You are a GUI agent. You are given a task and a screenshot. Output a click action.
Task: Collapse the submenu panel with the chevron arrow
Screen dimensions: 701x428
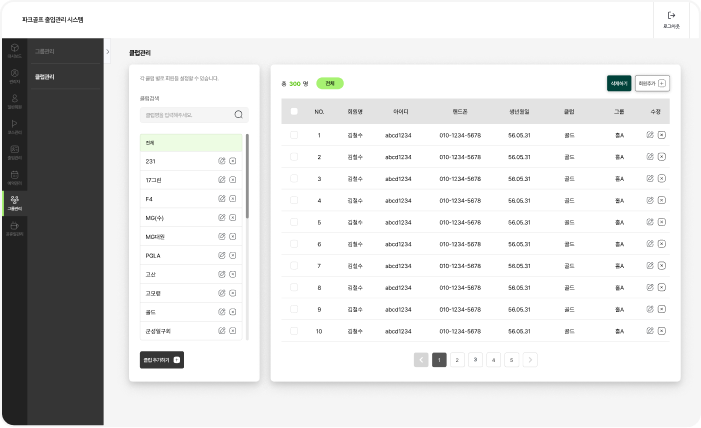[x=107, y=50]
